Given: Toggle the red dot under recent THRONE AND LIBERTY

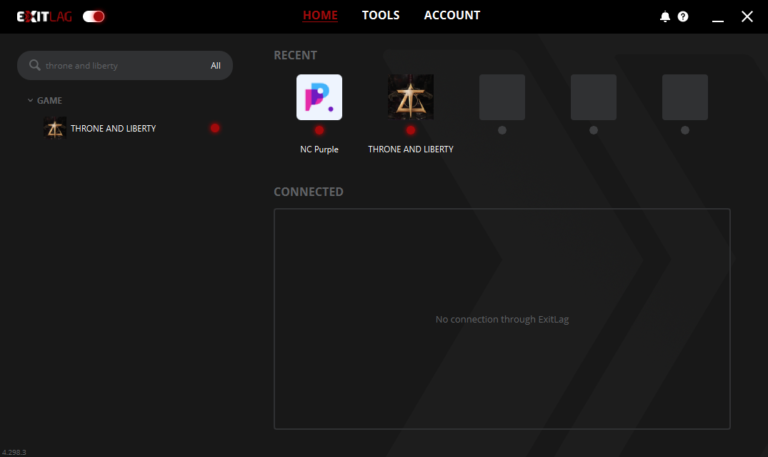Looking at the screenshot, I should [410, 130].
